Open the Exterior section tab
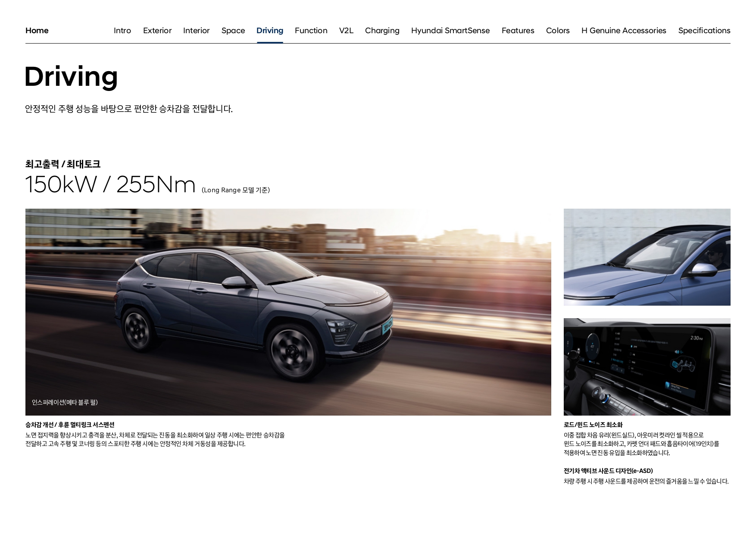 pos(157,31)
